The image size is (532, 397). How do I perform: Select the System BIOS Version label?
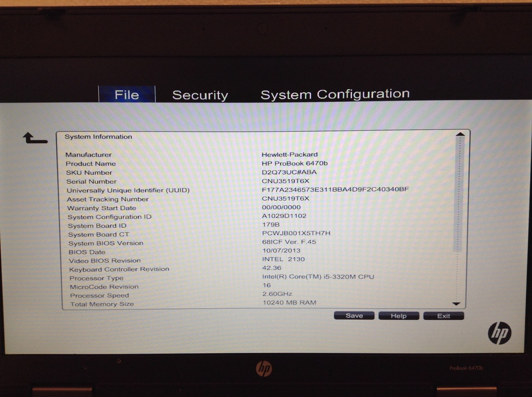(106, 243)
